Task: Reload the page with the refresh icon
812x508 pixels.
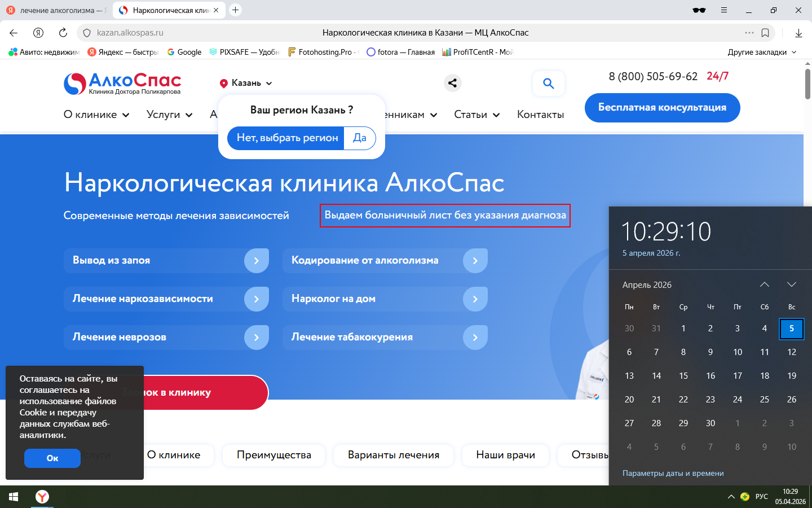Action: [x=63, y=33]
